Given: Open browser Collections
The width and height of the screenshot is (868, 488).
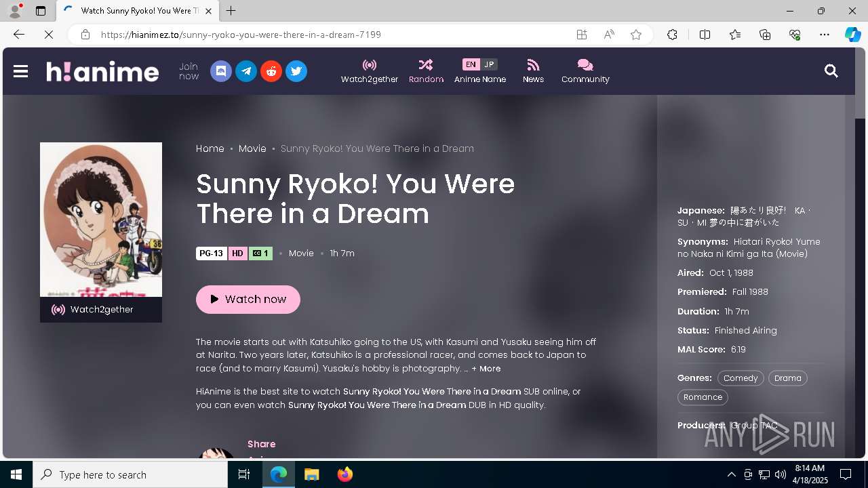Looking at the screenshot, I should (x=765, y=35).
